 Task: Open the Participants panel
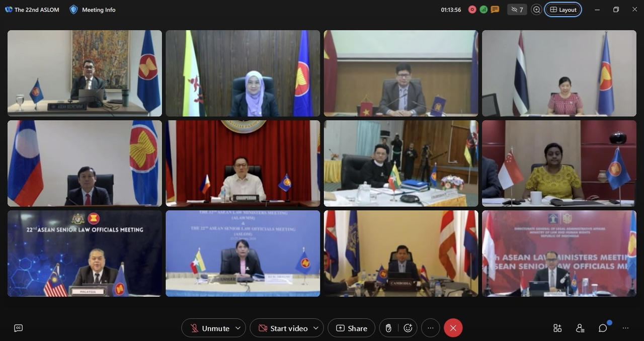580,328
